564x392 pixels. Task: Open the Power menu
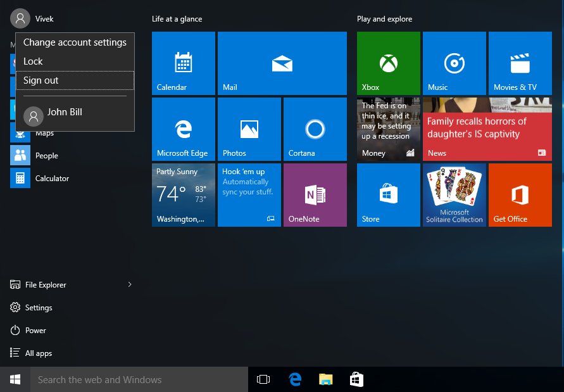35,330
